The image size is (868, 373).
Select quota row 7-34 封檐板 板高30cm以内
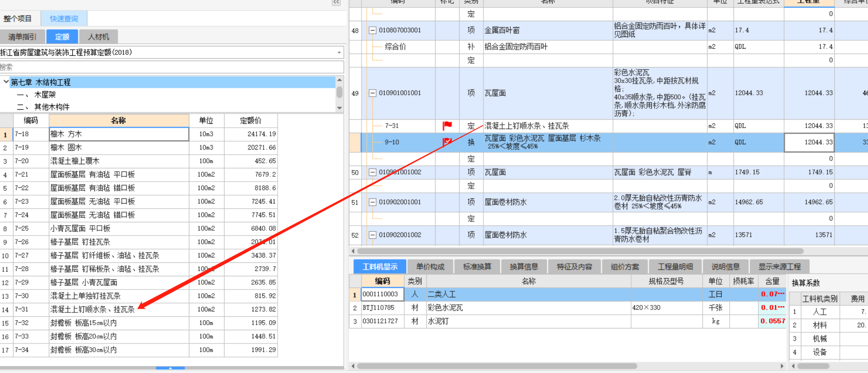click(x=139, y=350)
